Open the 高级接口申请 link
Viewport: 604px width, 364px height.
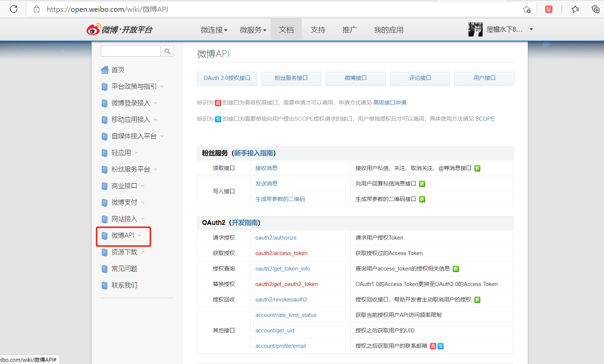[x=390, y=103]
